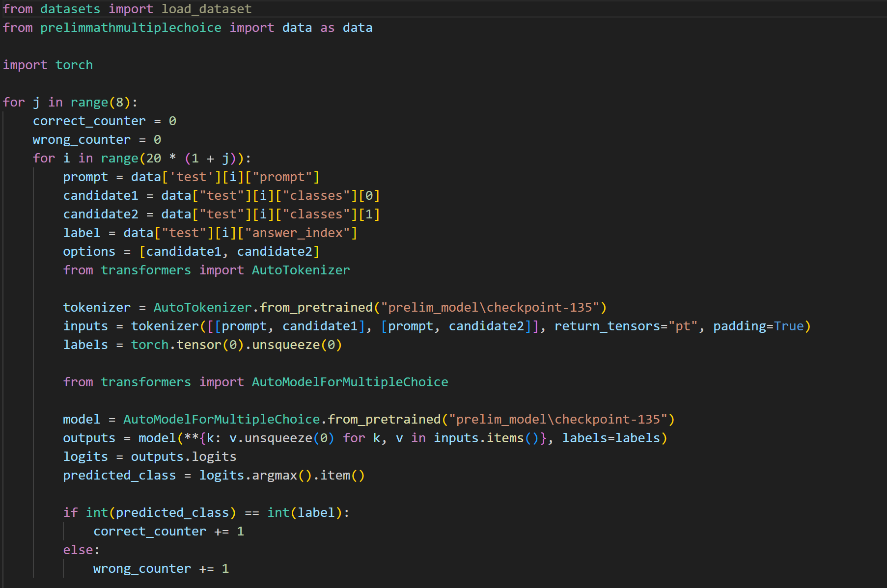Click checkpoint path string in the model line

click(x=558, y=419)
